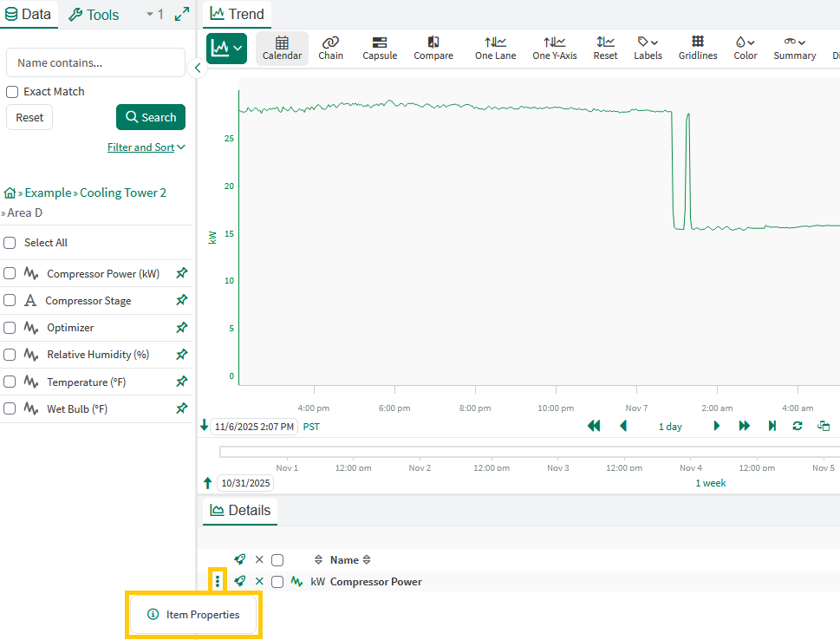
Task: Tick the Wet Bulb (°F) checkbox
Action: point(10,408)
